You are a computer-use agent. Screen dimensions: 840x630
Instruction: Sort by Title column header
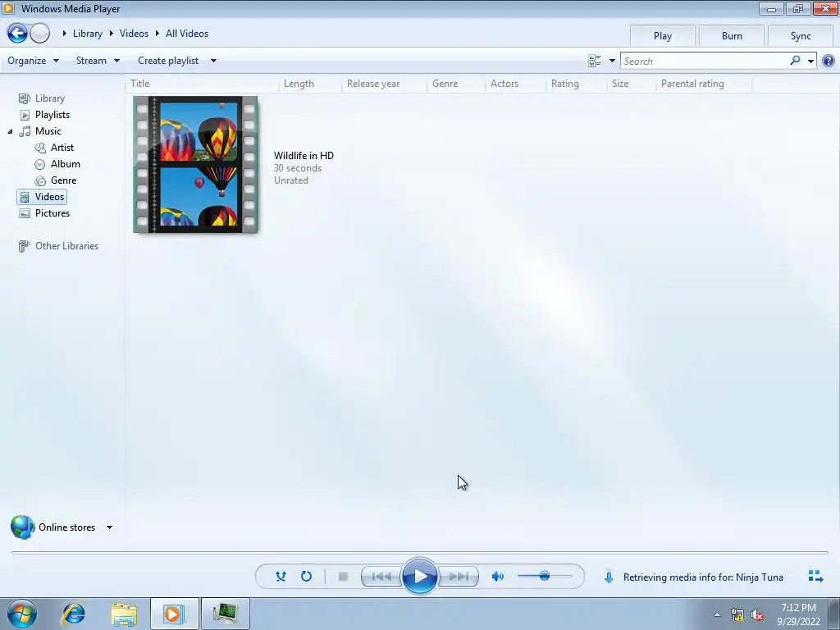[203, 84]
